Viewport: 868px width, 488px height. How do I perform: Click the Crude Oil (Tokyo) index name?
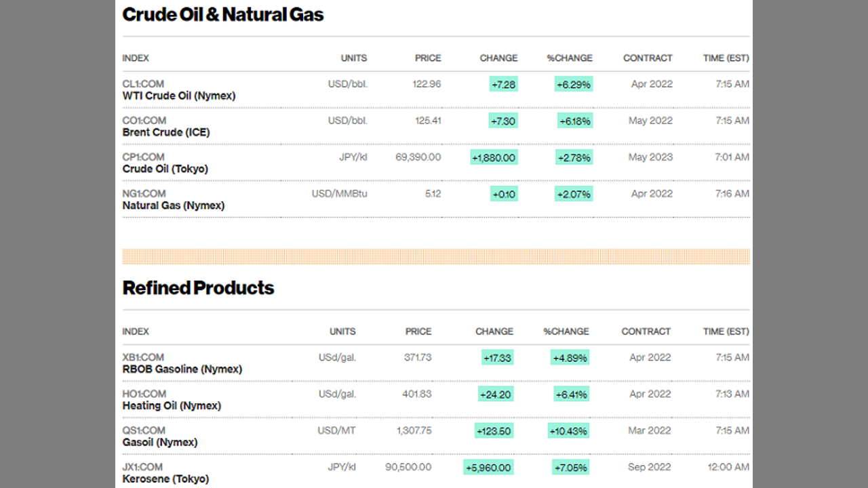pyautogui.click(x=165, y=169)
